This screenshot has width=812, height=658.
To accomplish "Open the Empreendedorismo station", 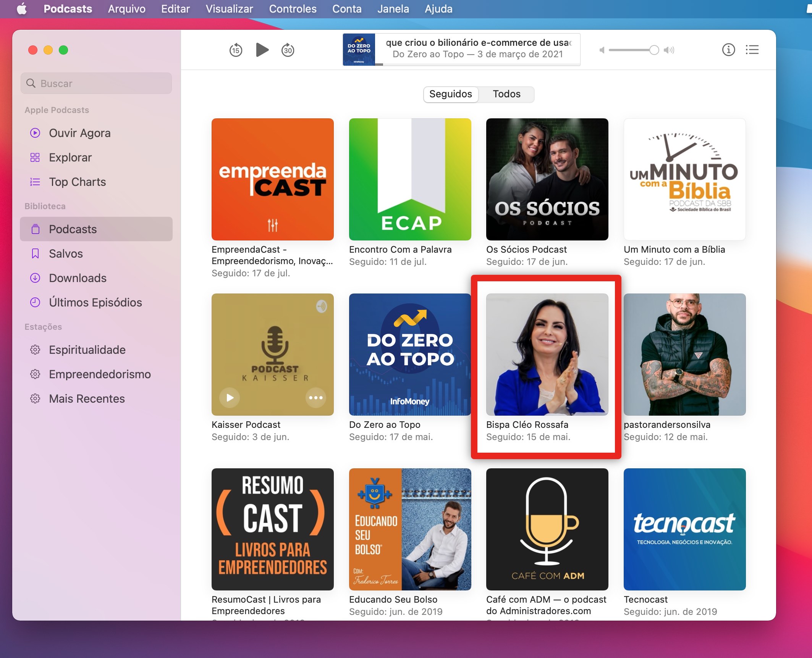I will 99,374.
